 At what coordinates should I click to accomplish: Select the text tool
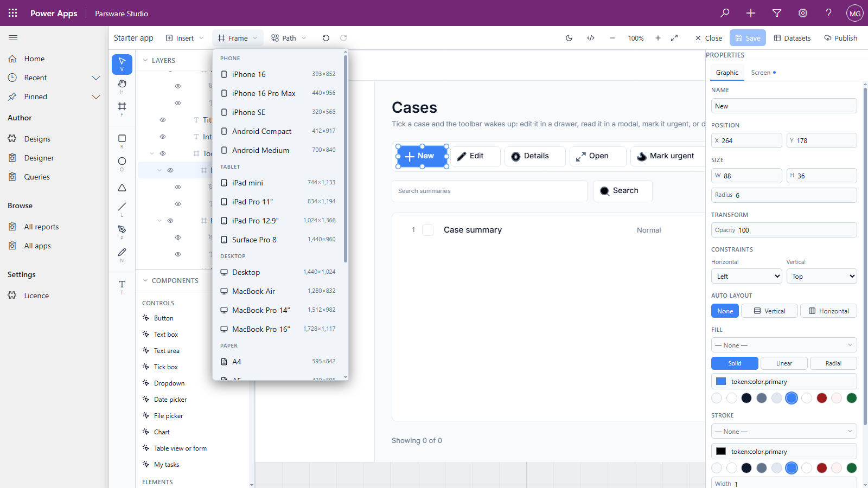(122, 286)
